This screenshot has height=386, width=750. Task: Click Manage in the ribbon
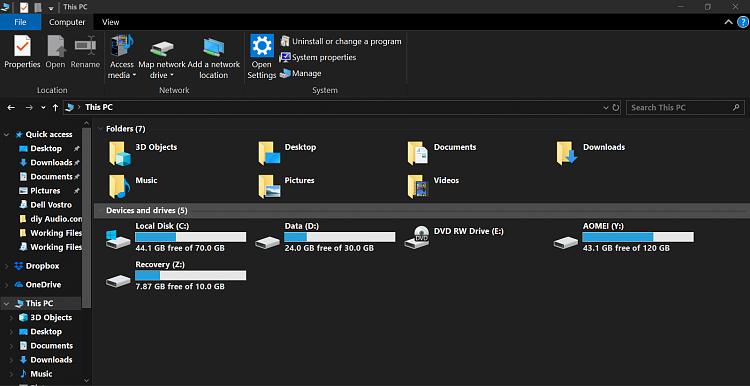[x=301, y=73]
